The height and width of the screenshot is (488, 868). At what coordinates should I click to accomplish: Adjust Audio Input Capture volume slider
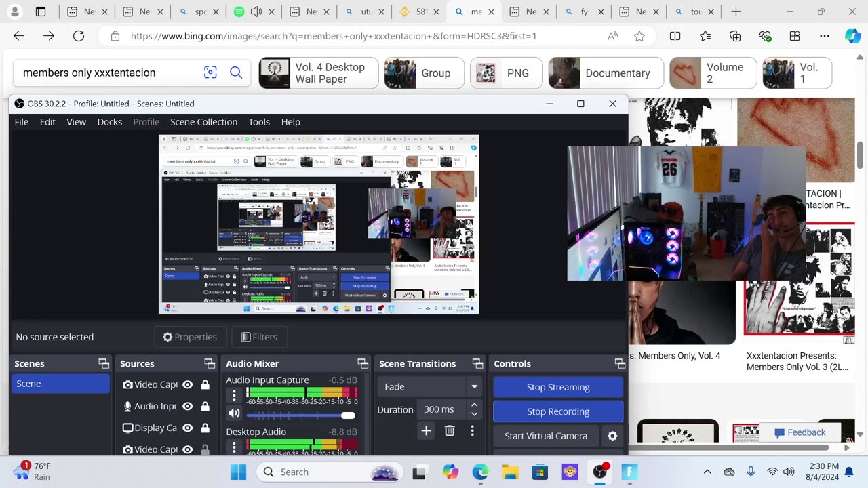[300, 415]
